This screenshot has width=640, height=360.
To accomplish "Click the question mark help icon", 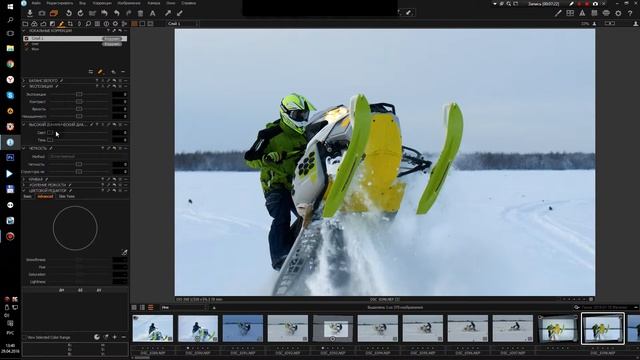I will [x=630, y=13].
